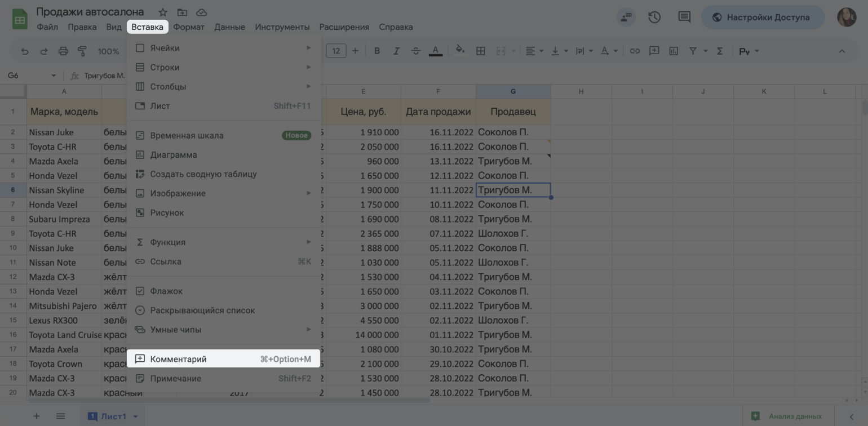The width and height of the screenshot is (868, 426).
Task: Open the cell name box dropdown
Action: tap(54, 76)
